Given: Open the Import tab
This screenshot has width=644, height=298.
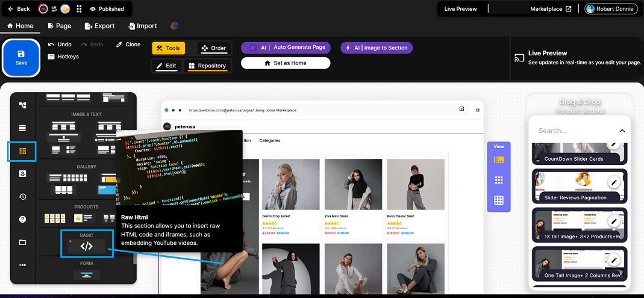Looking at the screenshot, I should tap(142, 26).
